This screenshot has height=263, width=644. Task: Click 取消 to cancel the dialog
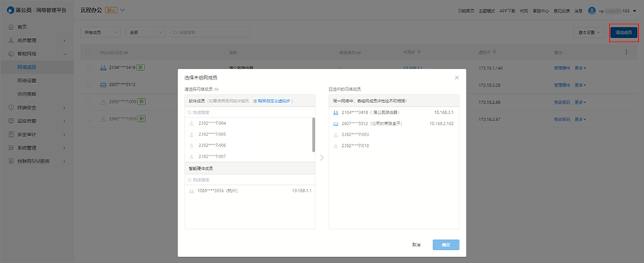pos(416,245)
